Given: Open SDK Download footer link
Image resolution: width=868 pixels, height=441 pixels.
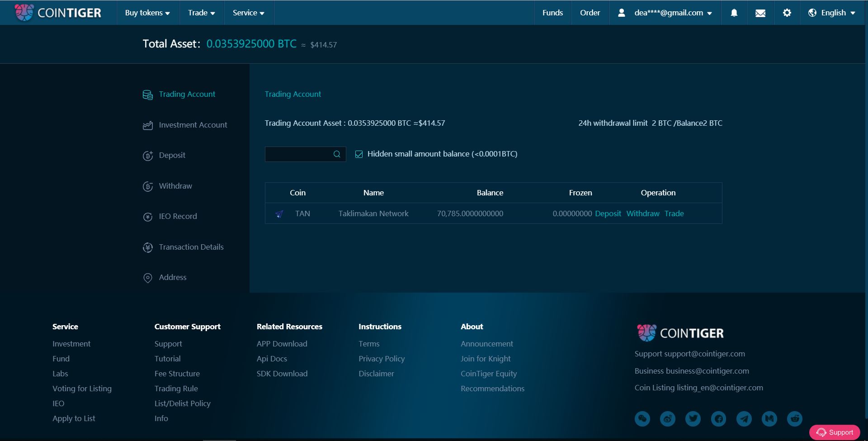Looking at the screenshot, I should coord(282,374).
